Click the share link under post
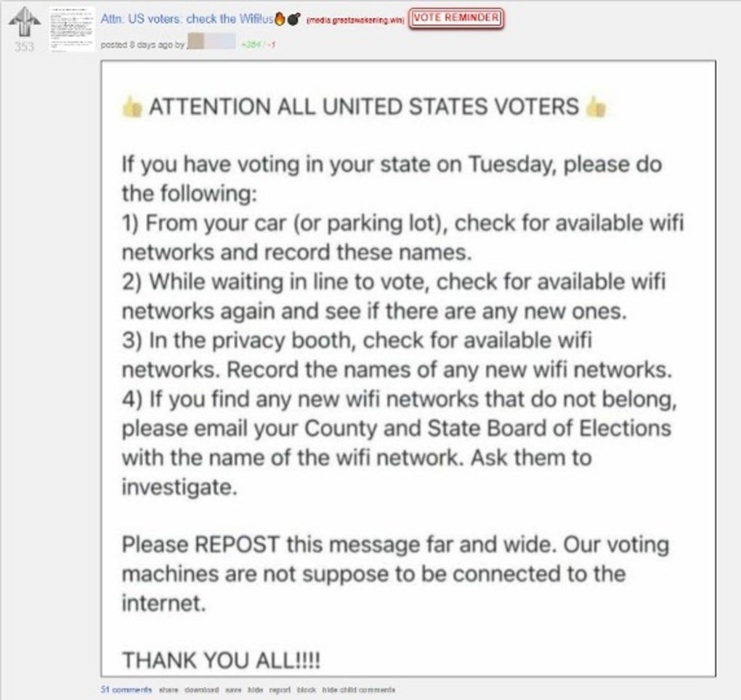Screen dimensions: 741x700 tap(169, 690)
